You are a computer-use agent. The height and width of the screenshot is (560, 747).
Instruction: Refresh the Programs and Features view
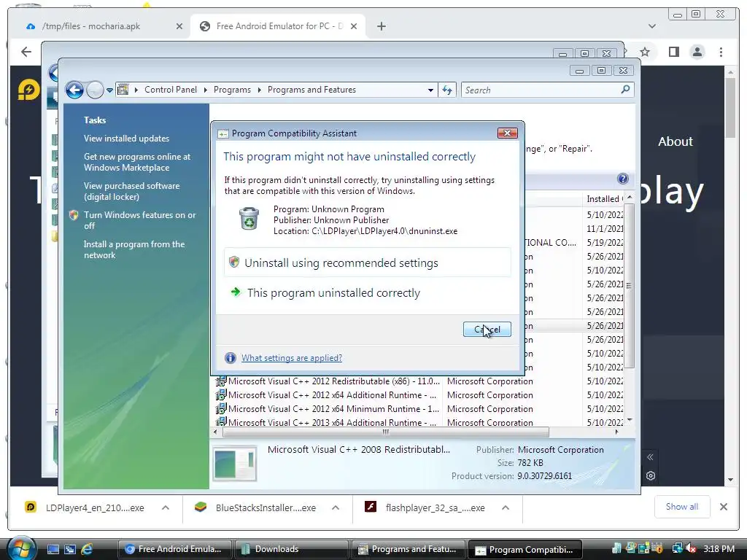[447, 90]
